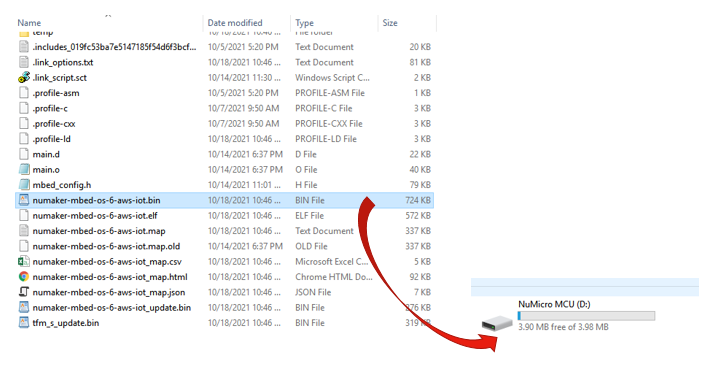Image resolution: width=711 pixels, height=368 pixels.
Task: Click the icon of numaker-mbed-os-6-aws-iot.map.old
Action: pyautogui.click(x=24, y=246)
